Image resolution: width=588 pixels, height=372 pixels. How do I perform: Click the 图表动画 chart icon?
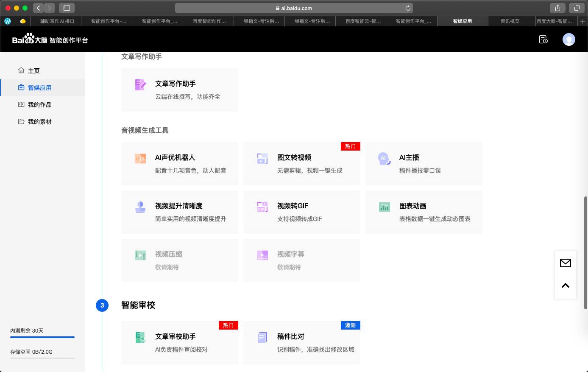click(x=384, y=207)
